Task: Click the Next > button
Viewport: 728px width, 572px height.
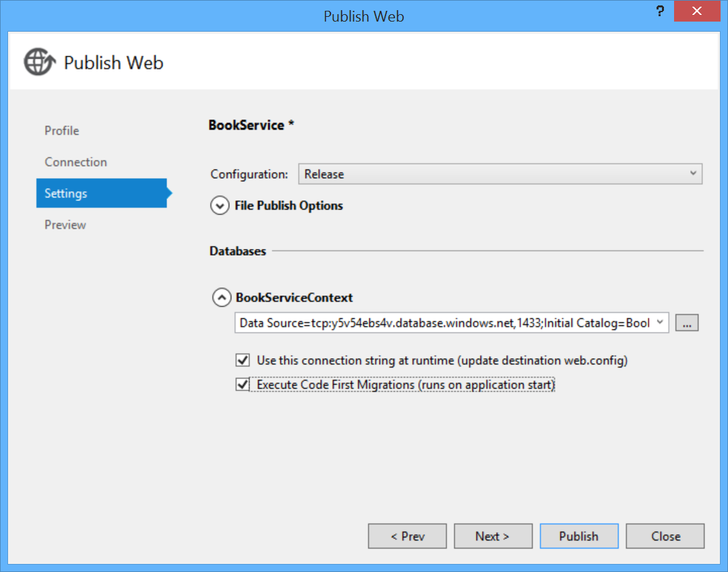Action: click(493, 536)
